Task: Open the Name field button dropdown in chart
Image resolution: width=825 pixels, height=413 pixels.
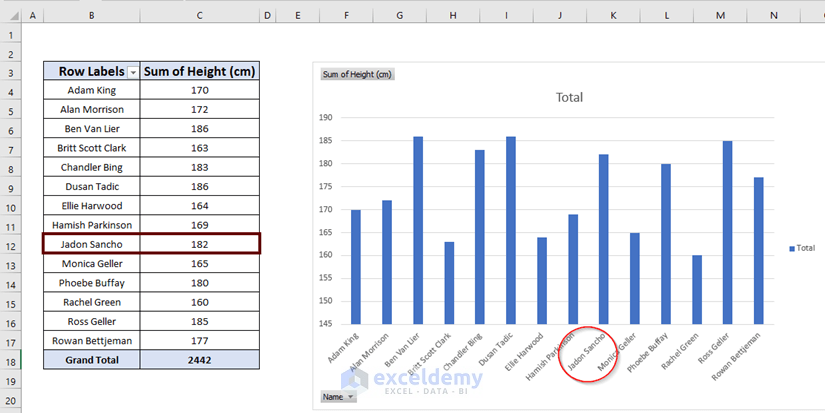Action: click(x=338, y=397)
